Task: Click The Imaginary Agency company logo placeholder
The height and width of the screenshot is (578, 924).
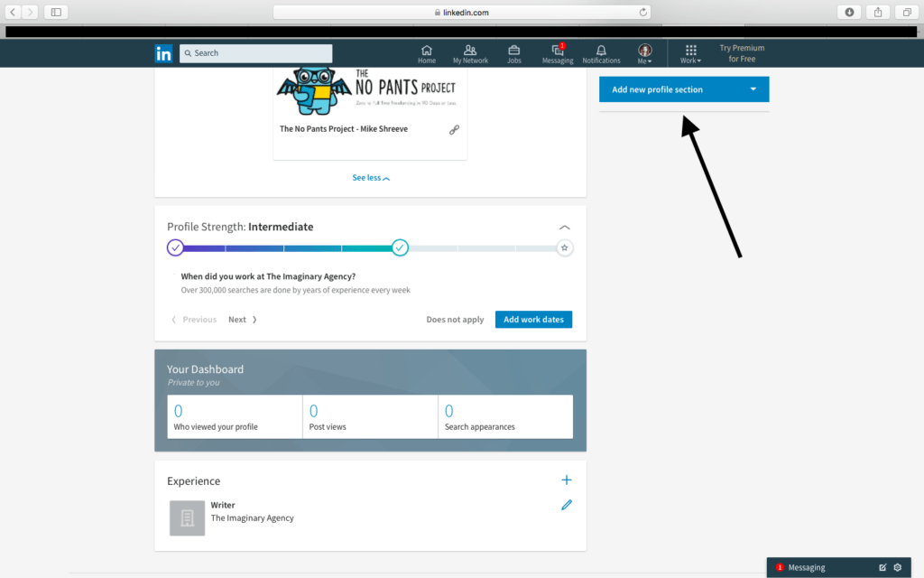Action: pyautogui.click(x=188, y=517)
